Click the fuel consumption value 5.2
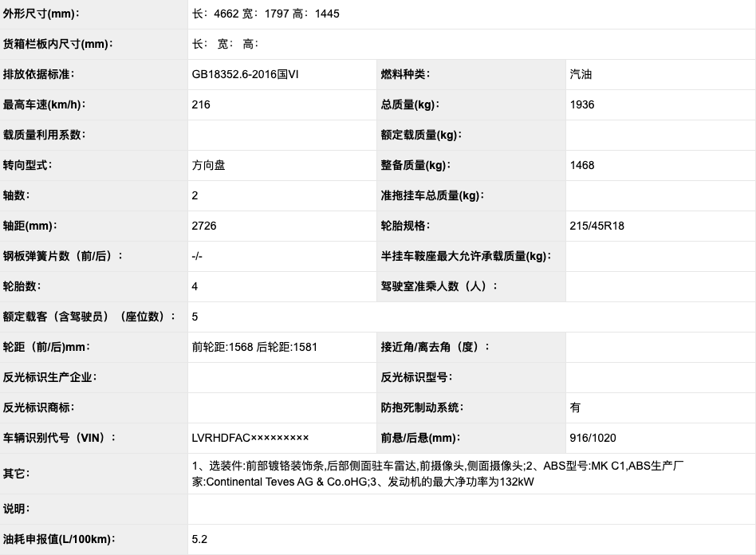Viewport: 756px width, 555px height. (198, 539)
